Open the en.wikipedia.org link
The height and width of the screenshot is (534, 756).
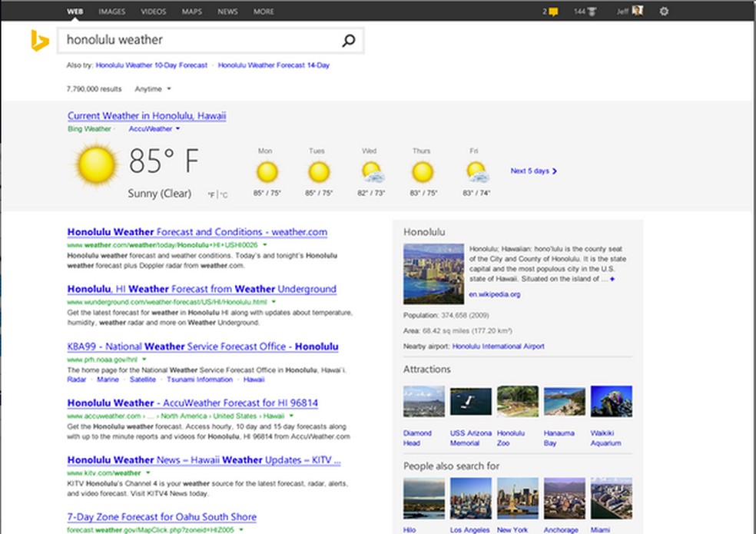(x=496, y=294)
